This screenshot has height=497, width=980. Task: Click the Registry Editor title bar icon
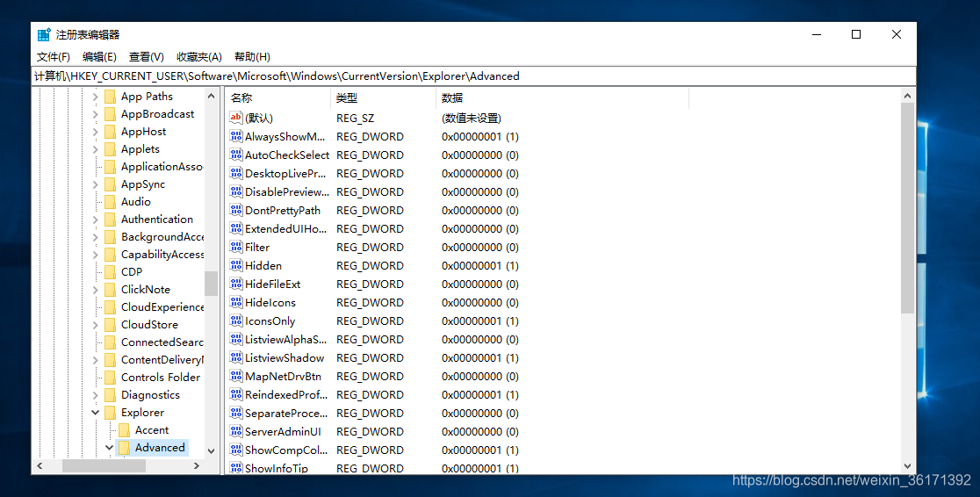44,34
